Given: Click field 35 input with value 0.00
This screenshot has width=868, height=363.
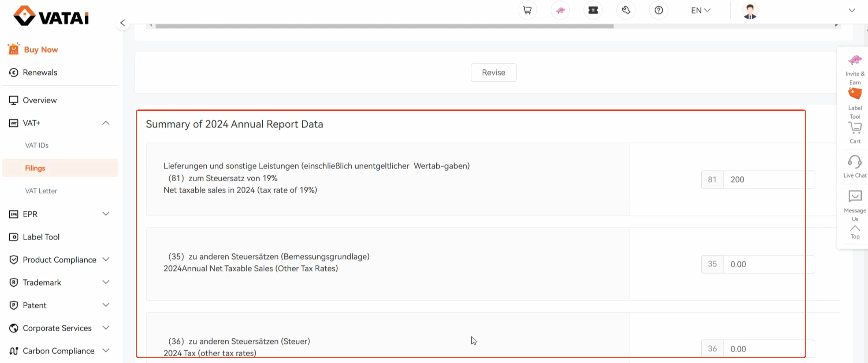Looking at the screenshot, I should [769, 264].
